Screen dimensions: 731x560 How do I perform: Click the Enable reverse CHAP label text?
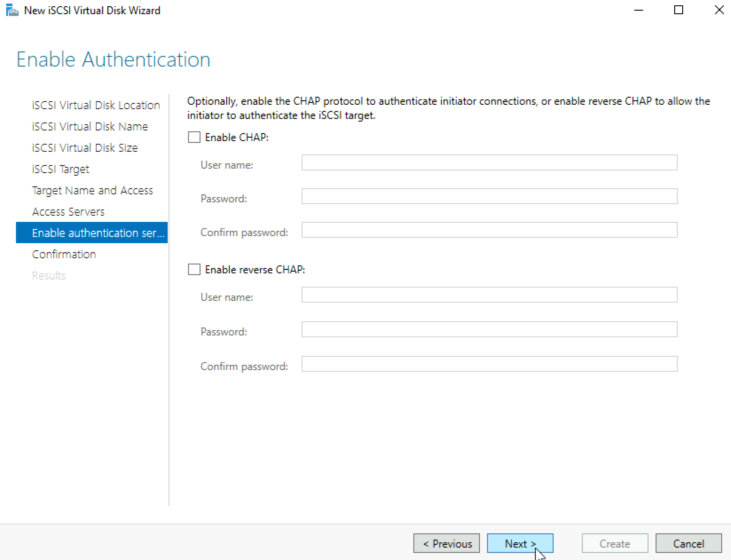click(255, 270)
